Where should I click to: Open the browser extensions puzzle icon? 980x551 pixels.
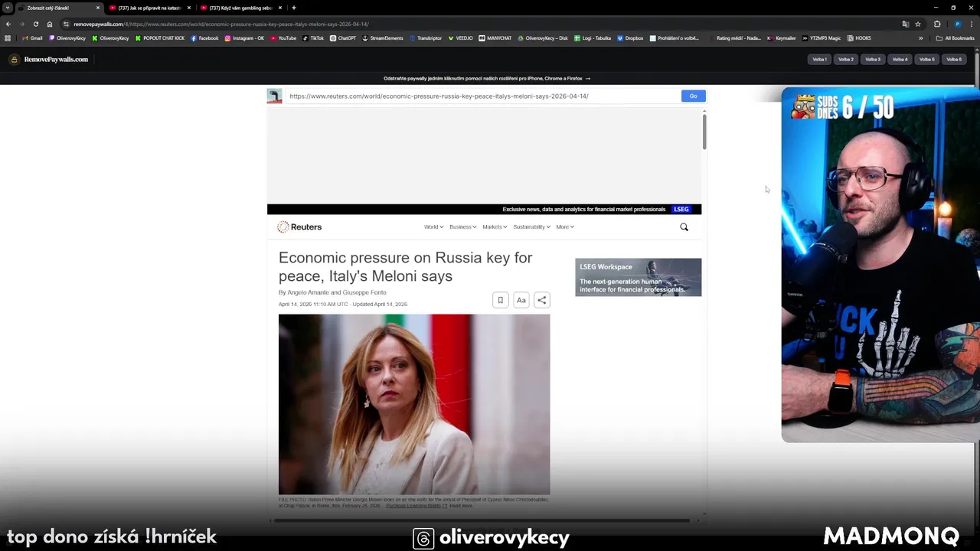(x=937, y=24)
